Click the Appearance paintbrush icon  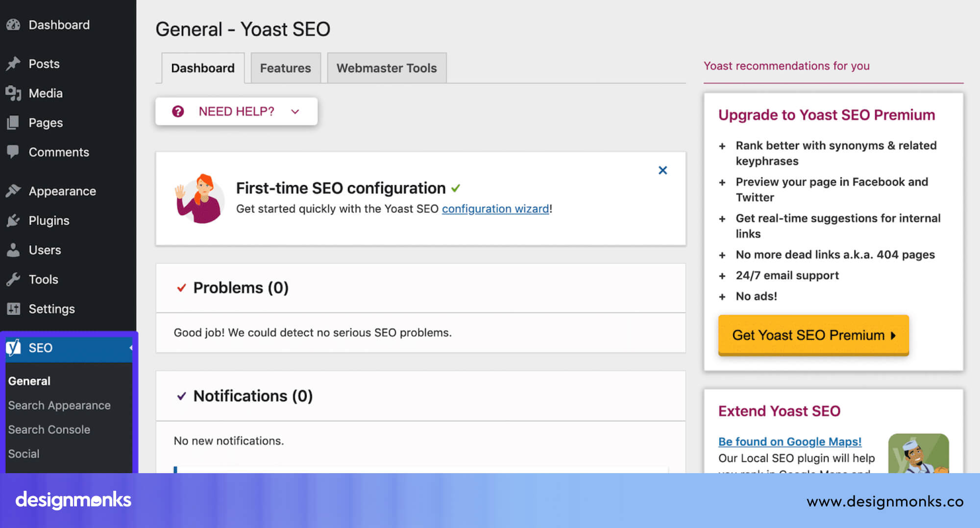(x=14, y=191)
